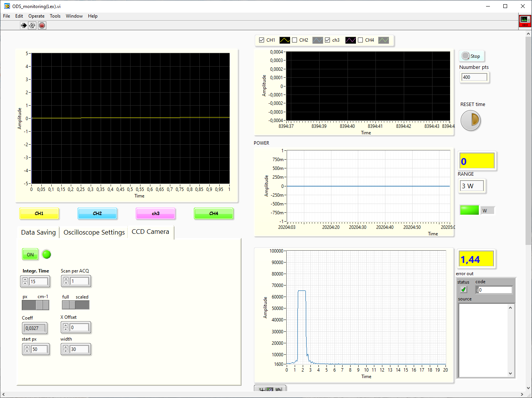This screenshot has width=532, height=398.
Task: Click the ch3 purple plot legend icon
Action: (351, 40)
